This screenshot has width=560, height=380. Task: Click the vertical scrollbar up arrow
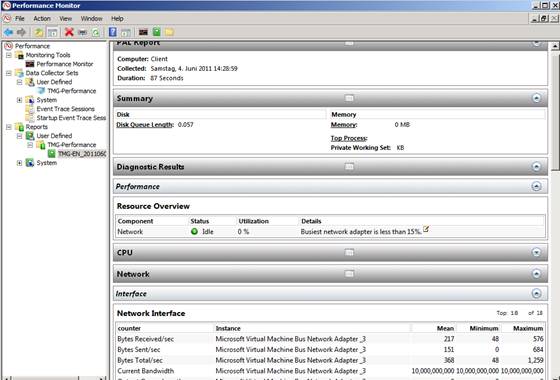click(555, 46)
